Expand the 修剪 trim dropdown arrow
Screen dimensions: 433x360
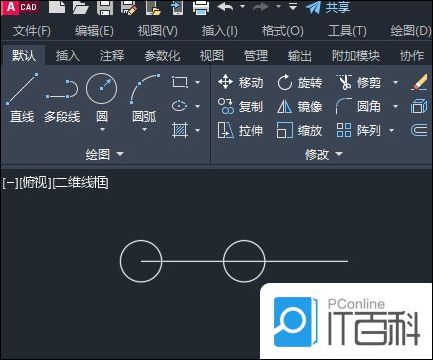[396, 82]
